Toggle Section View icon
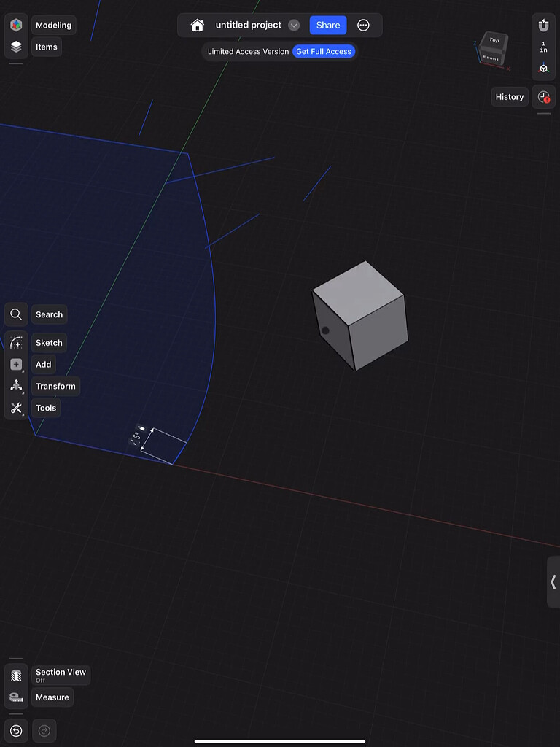Image resolution: width=560 pixels, height=747 pixels. (16, 675)
